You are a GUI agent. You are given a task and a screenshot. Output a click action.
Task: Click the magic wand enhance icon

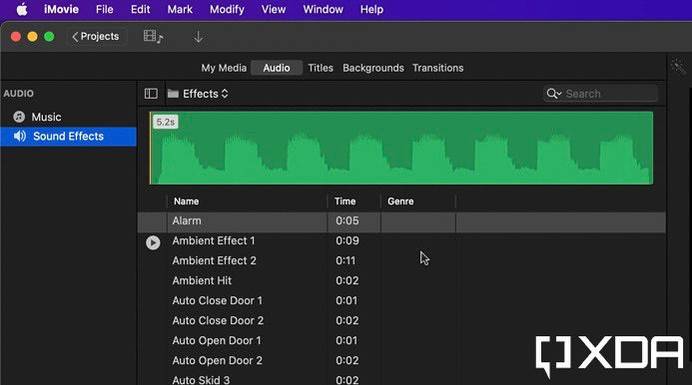point(678,67)
